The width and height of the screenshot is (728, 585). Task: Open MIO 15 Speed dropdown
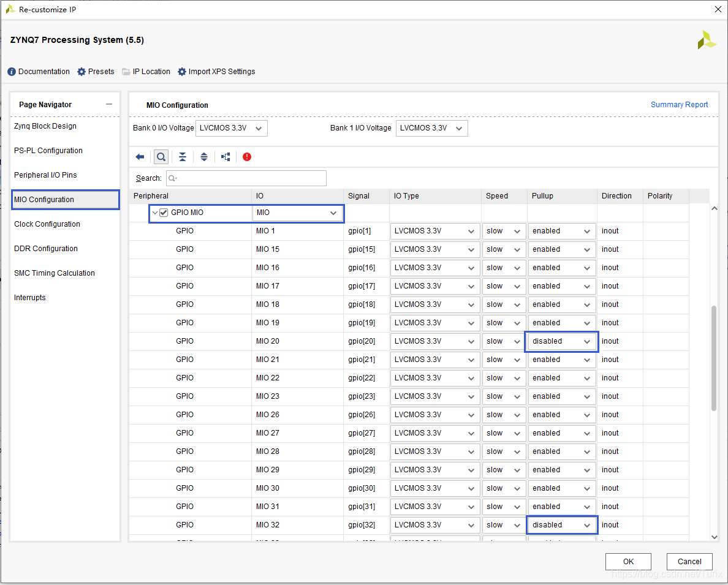pyautogui.click(x=504, y=249)
